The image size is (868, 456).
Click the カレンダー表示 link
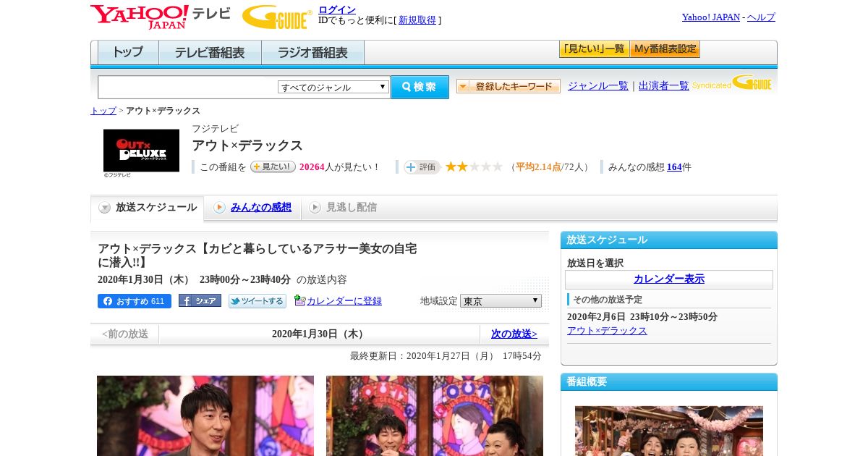point(669,279)
